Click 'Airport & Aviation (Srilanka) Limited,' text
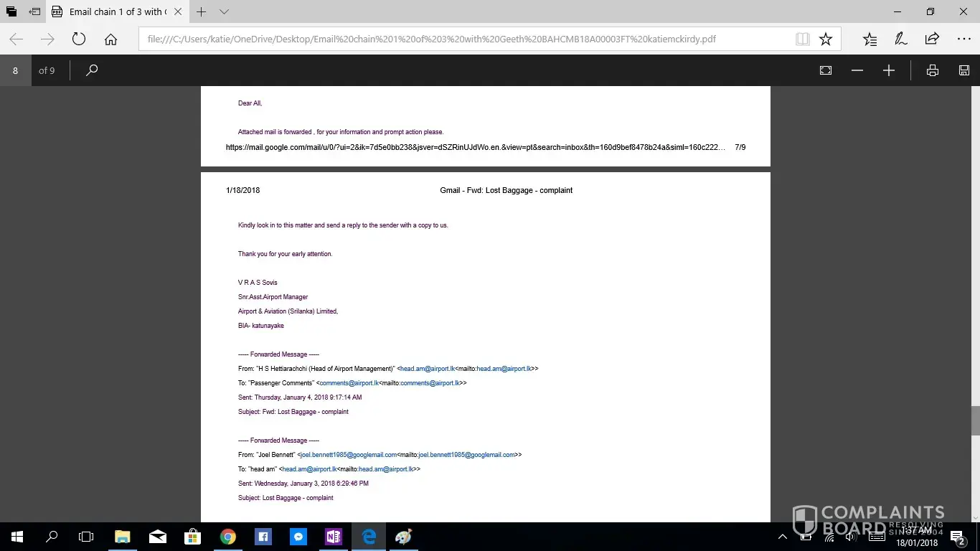The image size is (980, 551). pos(288,311)
